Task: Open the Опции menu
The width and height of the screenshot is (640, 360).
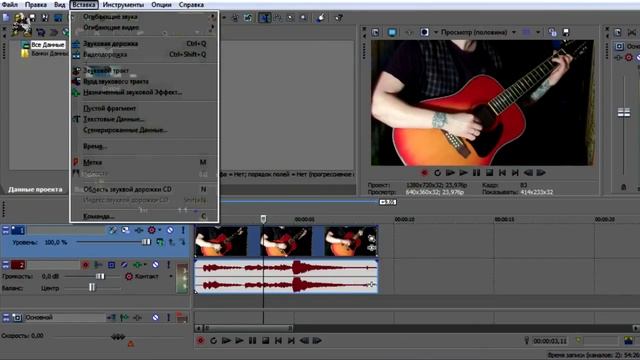Action: 161,5
